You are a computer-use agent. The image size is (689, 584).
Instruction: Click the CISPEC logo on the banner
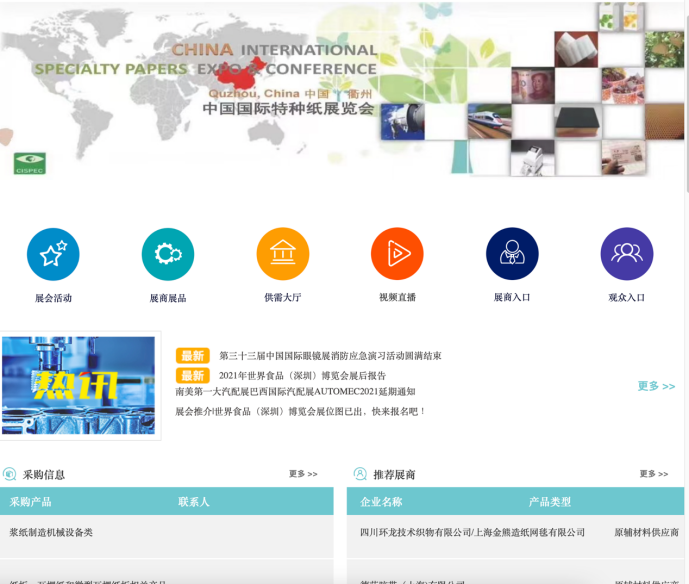pyautogui.click(x=29, y=164)
